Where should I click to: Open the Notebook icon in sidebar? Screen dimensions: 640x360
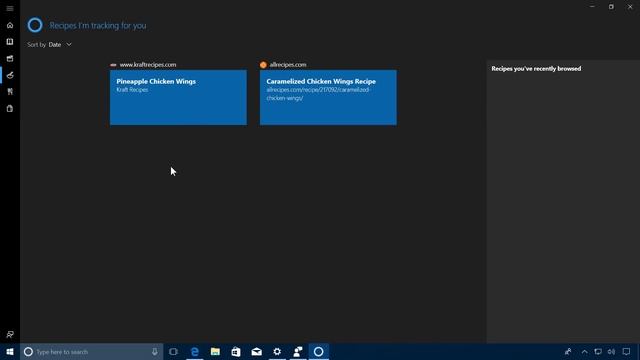pos(10,42)
